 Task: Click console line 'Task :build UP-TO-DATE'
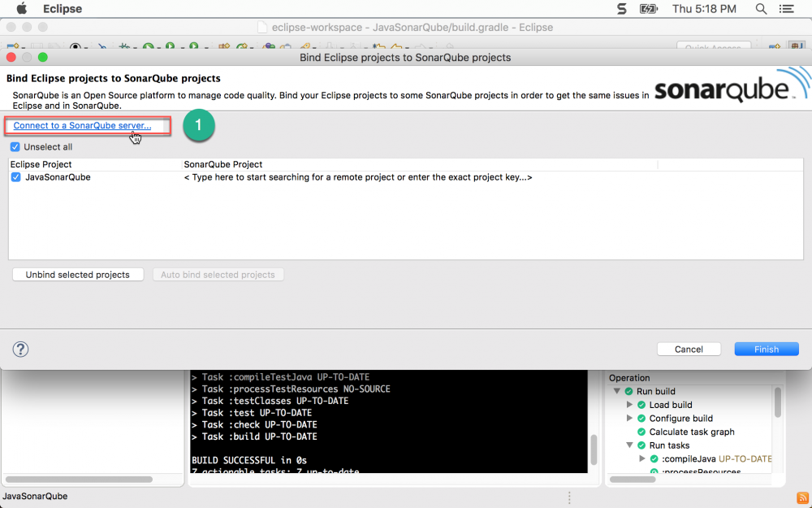coord(254,436)
